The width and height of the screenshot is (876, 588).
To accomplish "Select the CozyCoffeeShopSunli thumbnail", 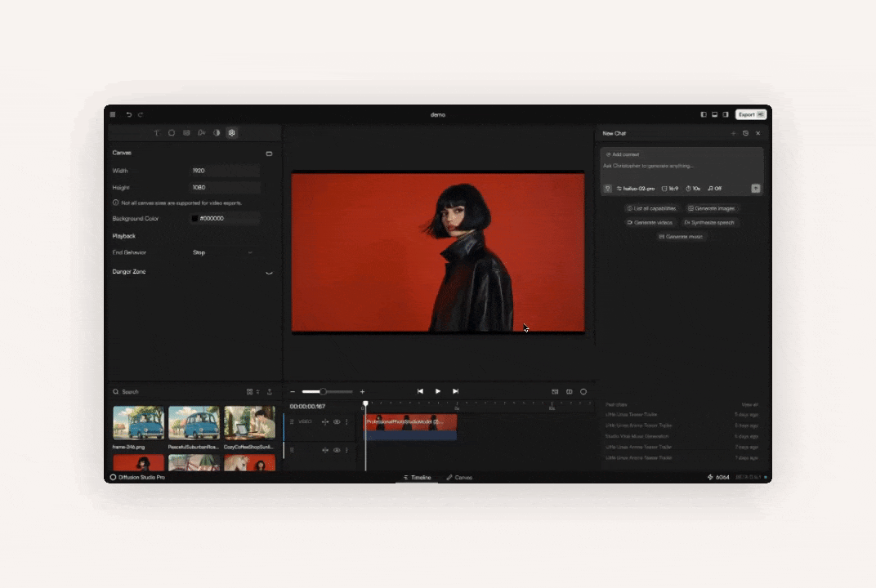I will (x=250, y=423).
